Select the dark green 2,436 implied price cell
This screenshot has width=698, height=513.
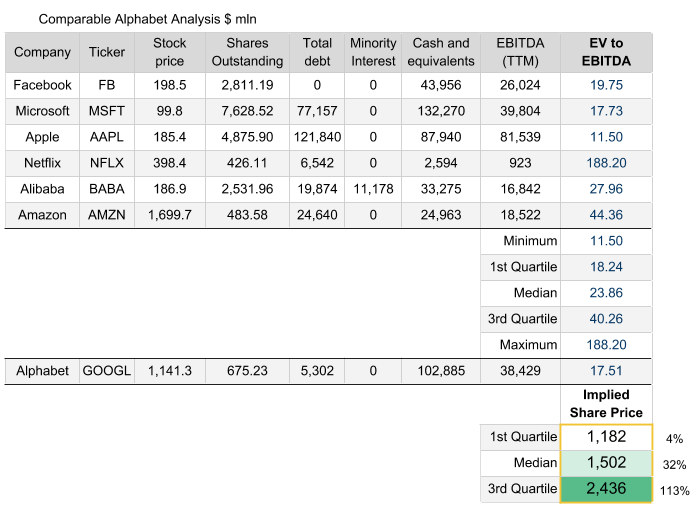tap(606, 489)
